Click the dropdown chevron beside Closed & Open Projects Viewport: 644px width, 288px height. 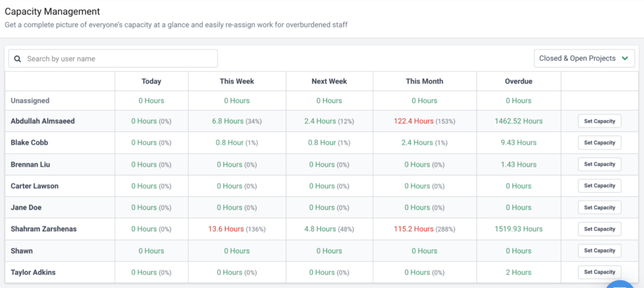coord(625,58)
